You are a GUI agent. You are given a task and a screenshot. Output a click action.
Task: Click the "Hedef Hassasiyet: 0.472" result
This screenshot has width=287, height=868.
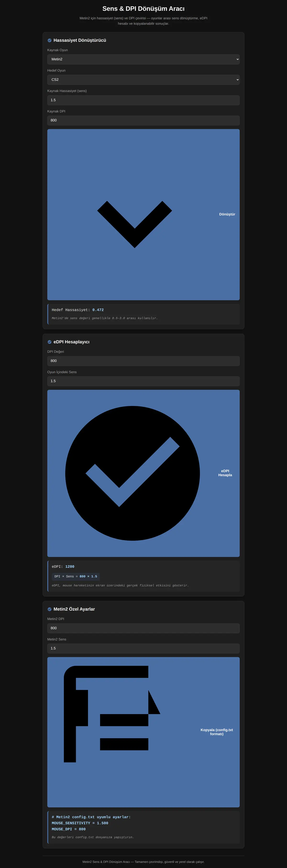(78, 310)
